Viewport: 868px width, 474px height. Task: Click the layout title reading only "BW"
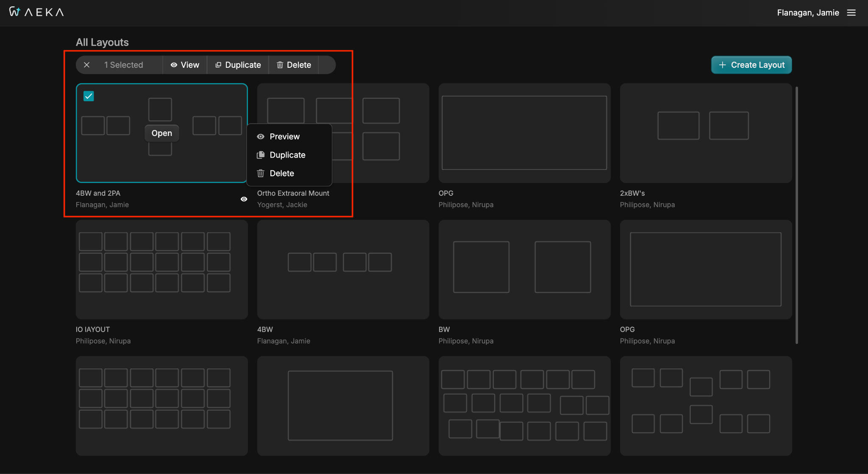click(x=444, y=330)
